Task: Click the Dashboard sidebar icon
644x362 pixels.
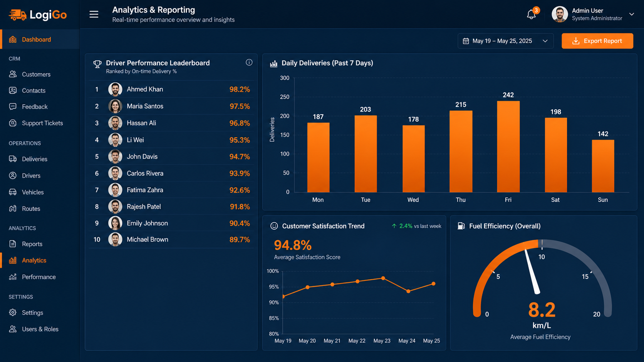Action: (x=13, y=39)
